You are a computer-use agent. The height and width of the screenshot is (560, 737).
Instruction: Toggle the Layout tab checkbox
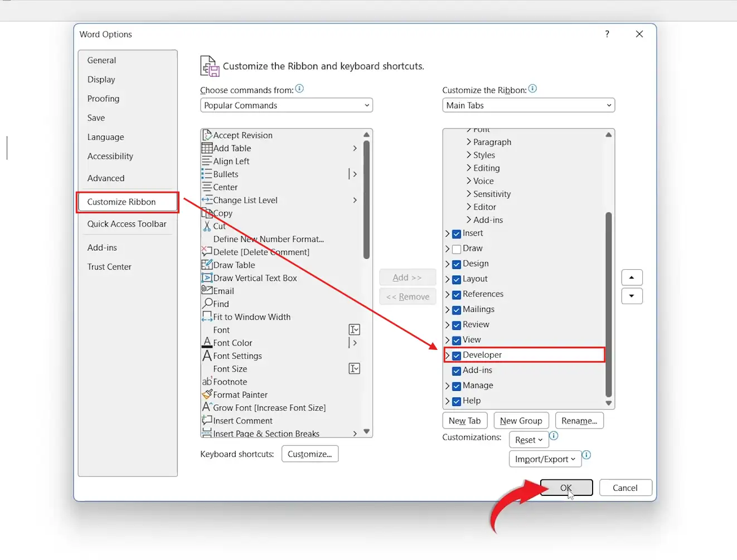click(457, 280)
